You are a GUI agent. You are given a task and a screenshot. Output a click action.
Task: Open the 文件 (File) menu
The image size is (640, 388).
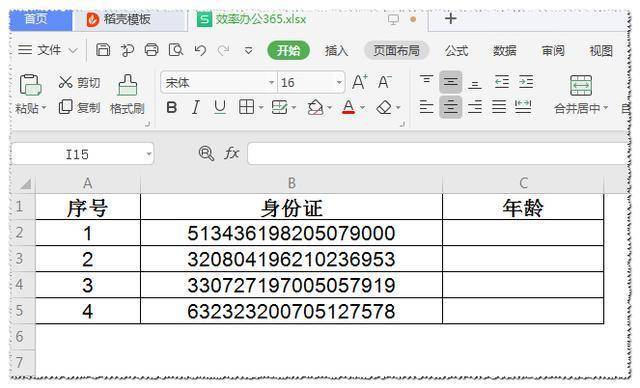(x=48, y=50)
